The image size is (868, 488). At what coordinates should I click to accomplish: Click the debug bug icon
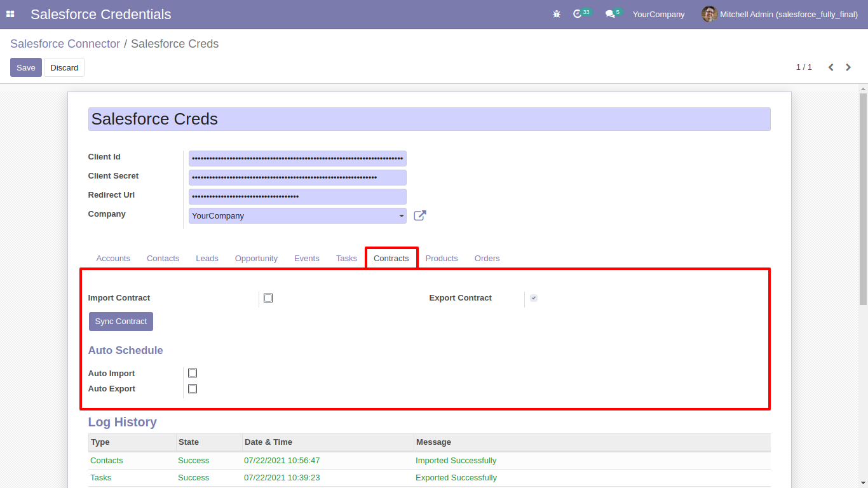[557, 14]
